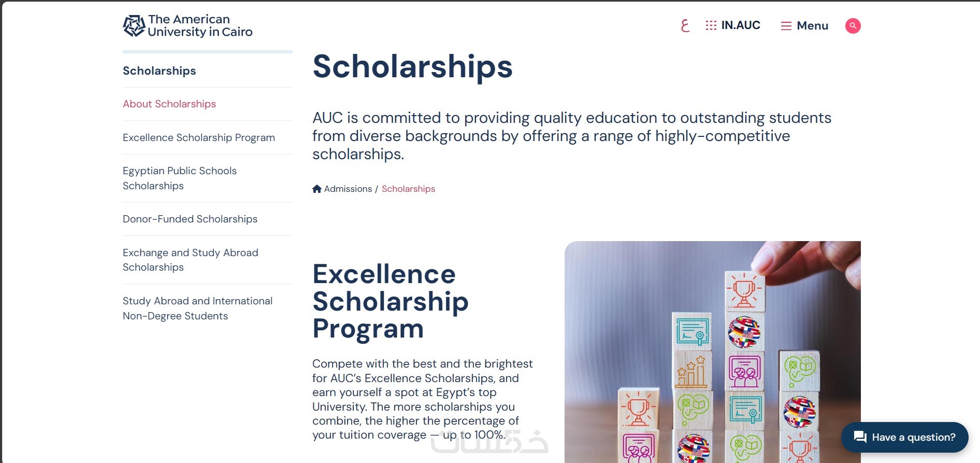The height and width of the screenshot is (463, 980).
Task: Click the Scholarships sidebar heading
Action: (160, 71)
